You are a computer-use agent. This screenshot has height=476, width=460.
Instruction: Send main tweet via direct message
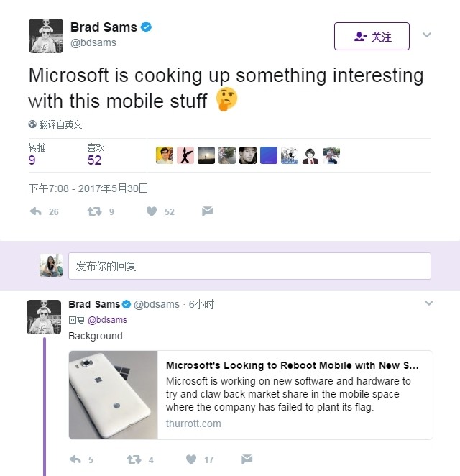point(207,211)
